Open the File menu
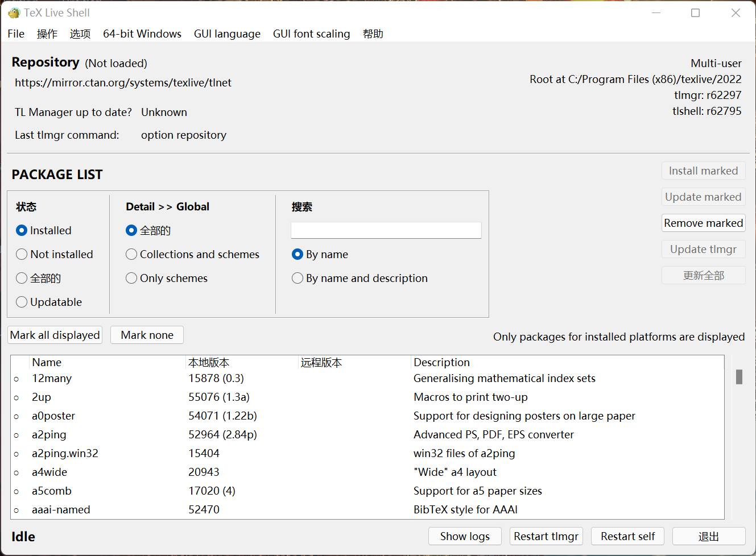Image resolution: width=756 pixels, height=556 pixels. (16, 34)
